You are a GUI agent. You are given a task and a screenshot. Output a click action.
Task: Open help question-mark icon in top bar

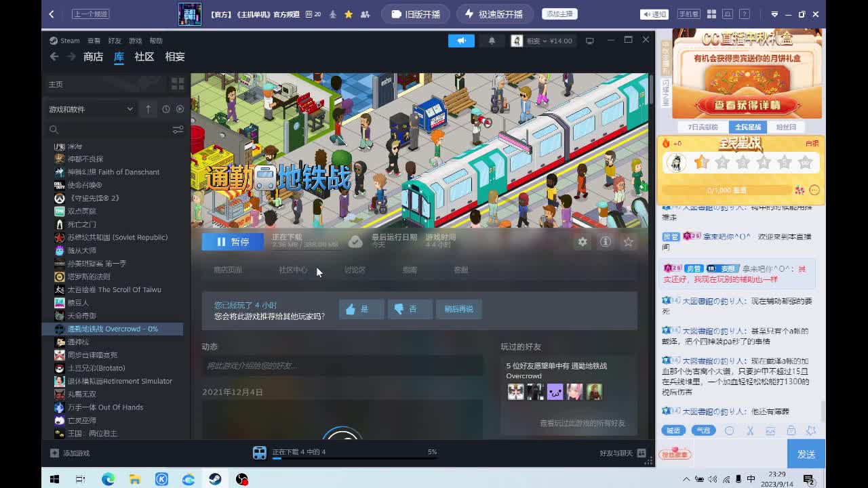[x=745, y=14]
